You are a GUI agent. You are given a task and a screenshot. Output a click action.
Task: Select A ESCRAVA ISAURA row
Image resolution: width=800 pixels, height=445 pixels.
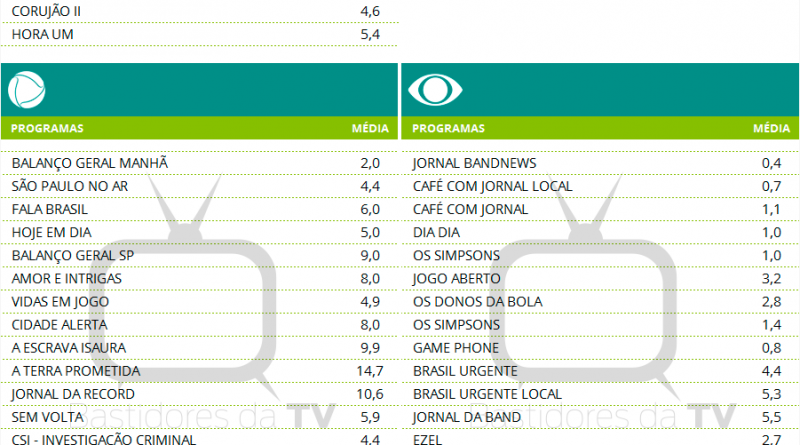[x=72, y=348]
